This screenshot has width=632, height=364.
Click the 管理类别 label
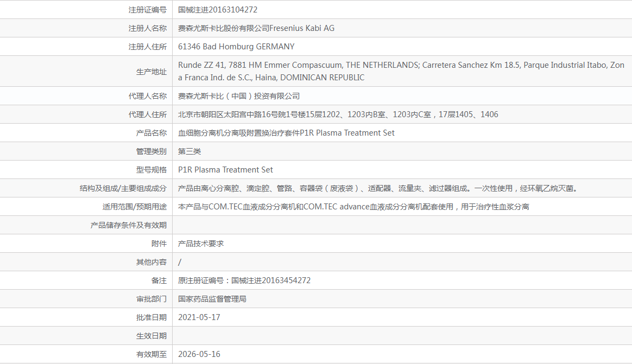151,152
